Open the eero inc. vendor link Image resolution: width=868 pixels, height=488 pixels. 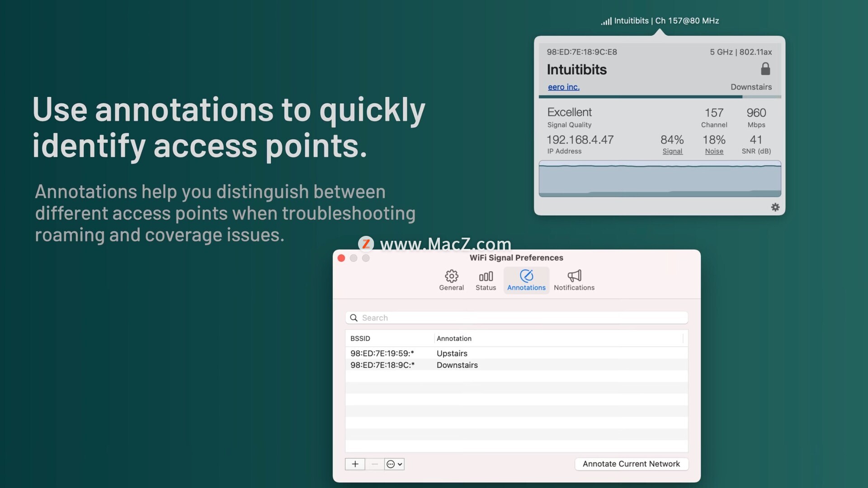(x=563, y=87)
